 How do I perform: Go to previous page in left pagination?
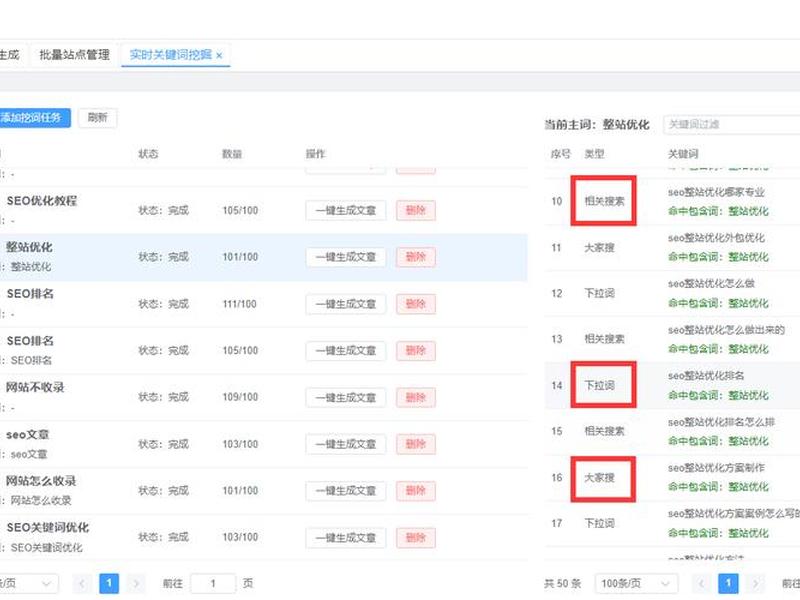[x=82, y=584]
